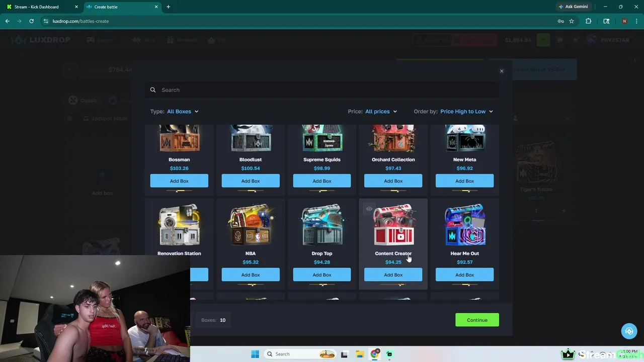Image resolution: width=644 pixels, height=362 pixels.
Task: Open the green streaming app taskbar icon
Action: click(x=389, y=354)
